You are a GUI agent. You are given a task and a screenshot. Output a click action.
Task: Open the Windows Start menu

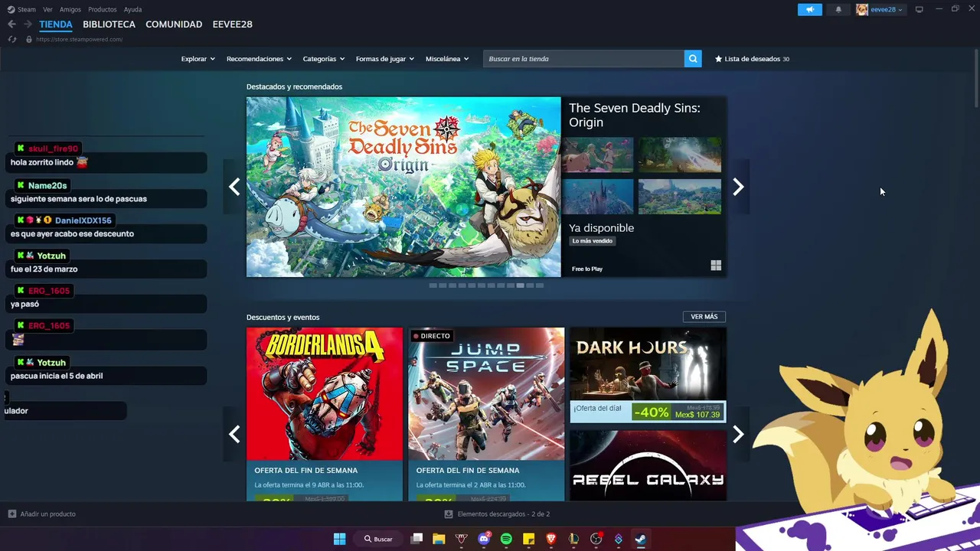tap(339, 539)
